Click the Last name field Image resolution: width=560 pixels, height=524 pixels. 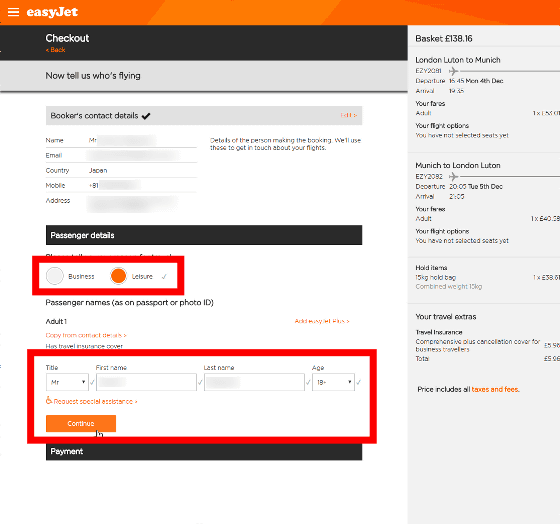[x=254, y=382]
